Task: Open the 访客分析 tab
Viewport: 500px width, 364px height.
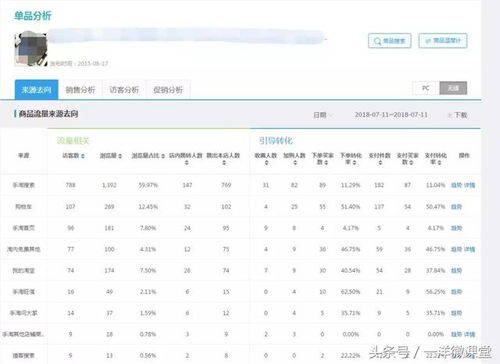Action: [x=124, y=90]
